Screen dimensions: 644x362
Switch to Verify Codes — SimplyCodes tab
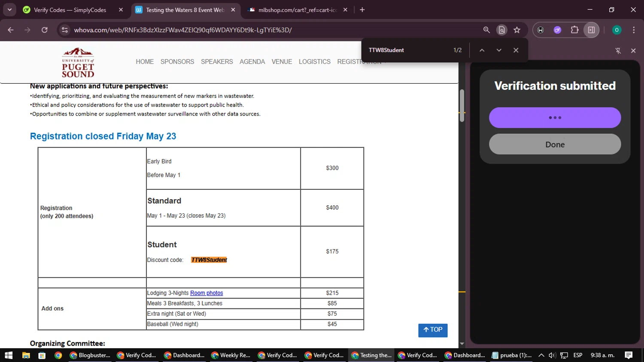[70, 10]
